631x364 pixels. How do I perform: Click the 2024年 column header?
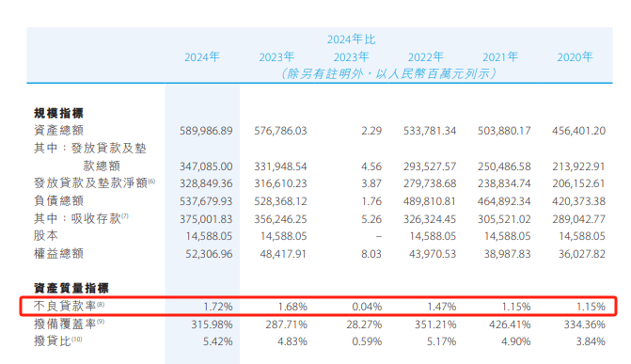point(202,57)
